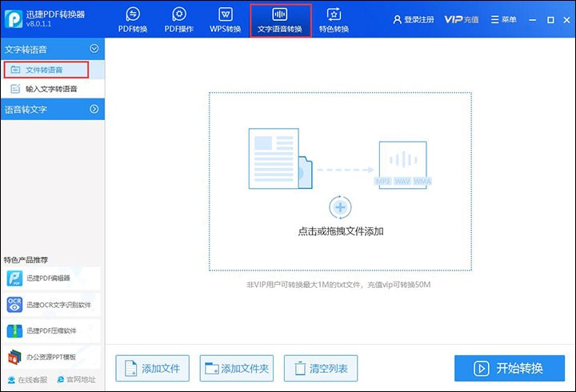Image resolution: width=576 pixels, height=392 pixels.
Task: Open the 特色转换 tab
Action: pyautogui.click(x=334, y=20)
